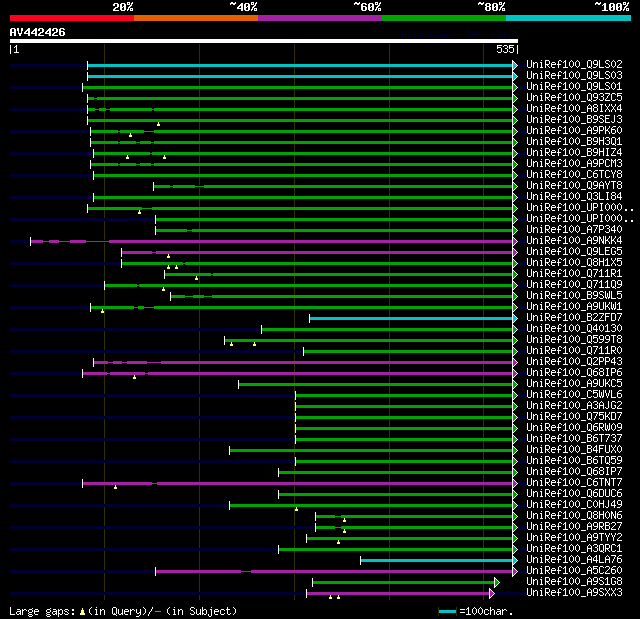Image resolution: width=640 pixels, height=619 pixels.
Task: Click the AV442426 query name
Action: tap(37, 32)
